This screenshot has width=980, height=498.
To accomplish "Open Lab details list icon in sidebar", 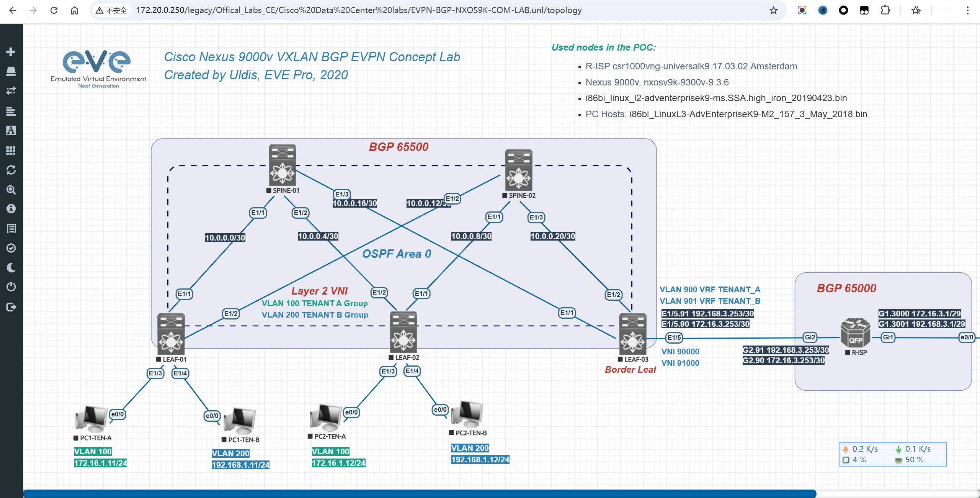I will click(x=11, y=229).
